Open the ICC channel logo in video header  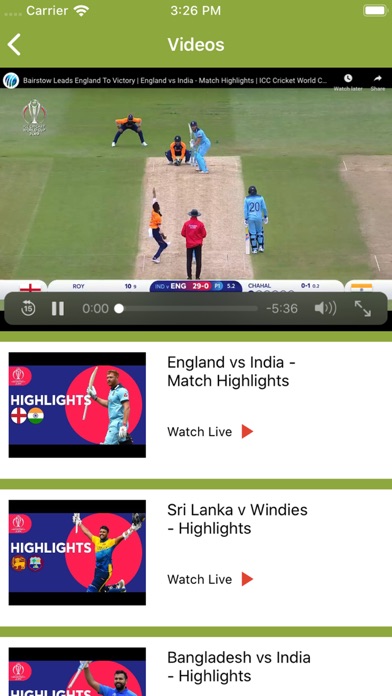[x=11, y=81]
